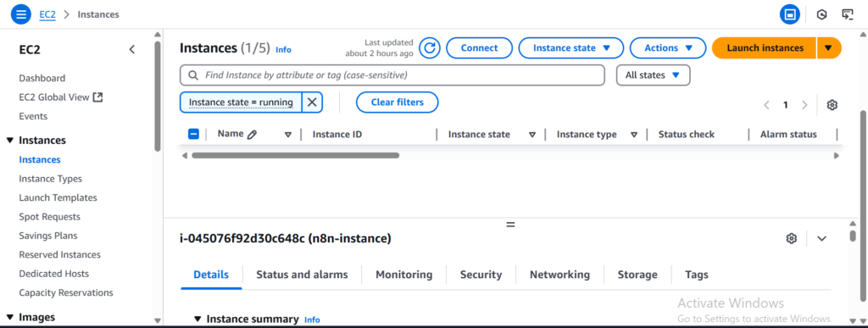This screenshot has height=328, width=868.
Task: Open the CloudShell icon in top bar
Action: pos(848,14)
